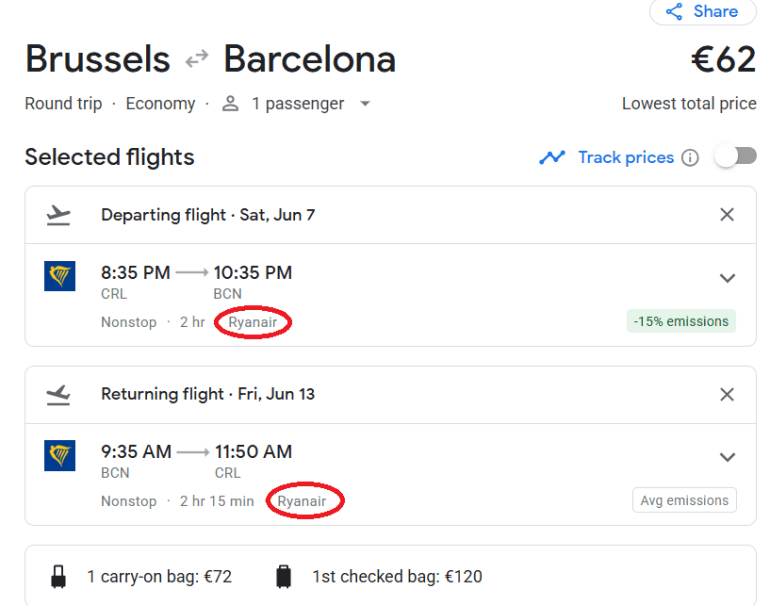The width and height of the screenshot is (770, 605).
Task: Click the carry-on bag icon
Action: [59, 577]
